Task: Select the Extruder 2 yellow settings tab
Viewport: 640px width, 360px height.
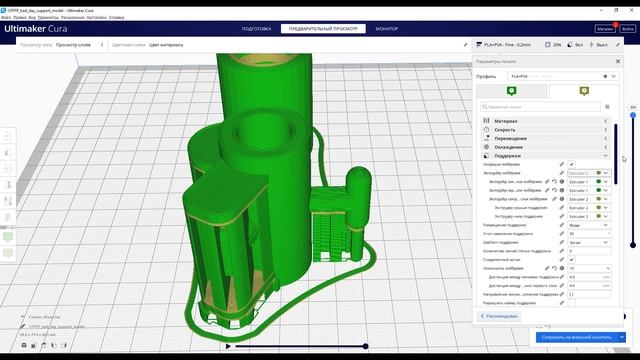Action: click(x=584, y=91)
